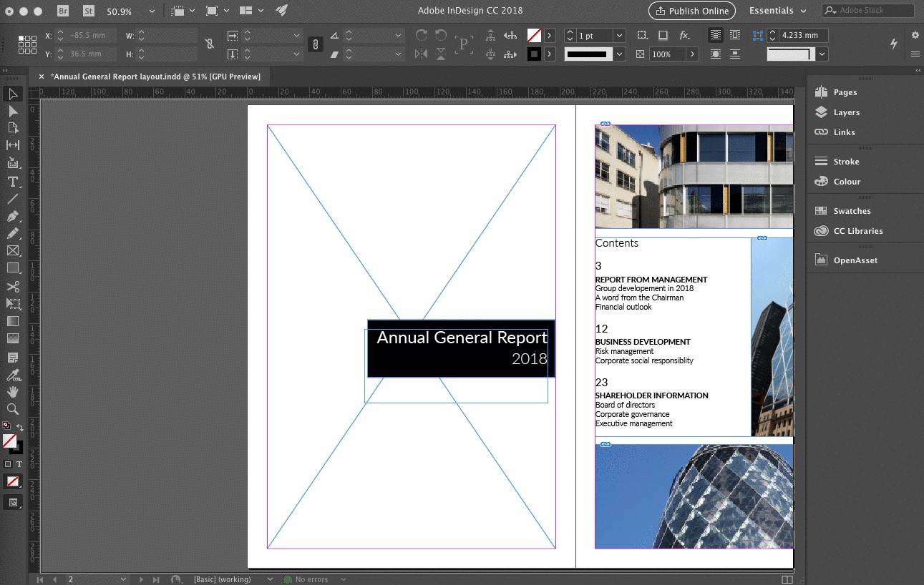Click the Eyedropper tool
This screenshot has width=924, height=585.
[x=13, y=375]
